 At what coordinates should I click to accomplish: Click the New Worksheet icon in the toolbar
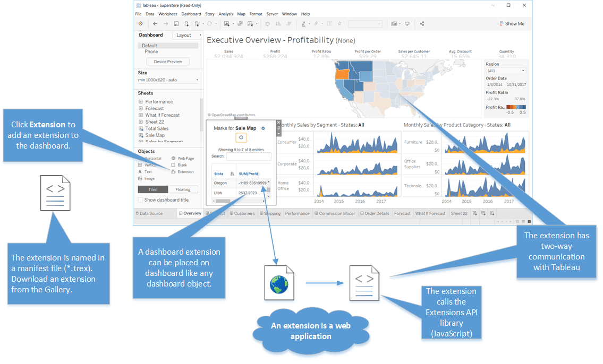227,23
